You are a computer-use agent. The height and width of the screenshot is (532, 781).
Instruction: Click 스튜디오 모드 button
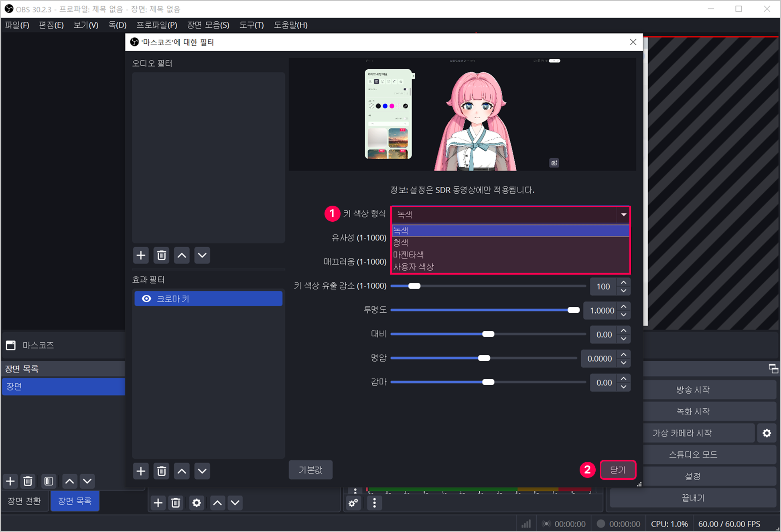point(693,455)
